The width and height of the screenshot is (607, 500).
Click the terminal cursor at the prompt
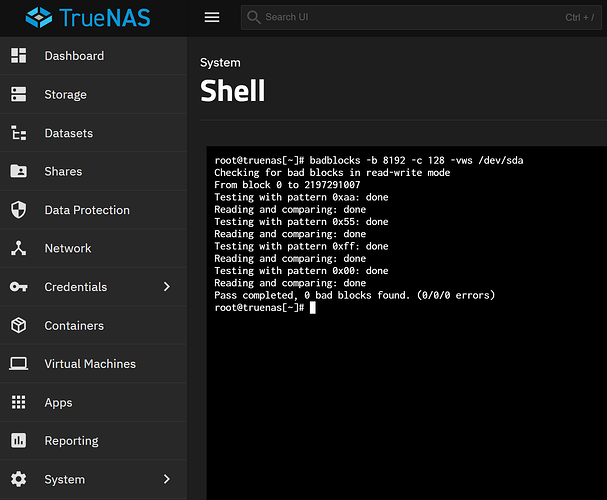click(x=313, y=308)
